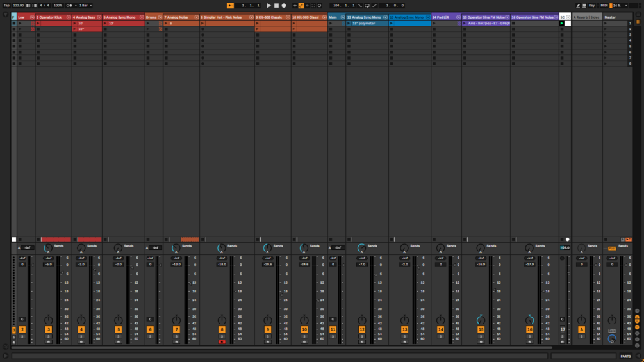Select the A Reverb | Sidec return track
Screen dimensions: 644x362
[x=587, y=17]
